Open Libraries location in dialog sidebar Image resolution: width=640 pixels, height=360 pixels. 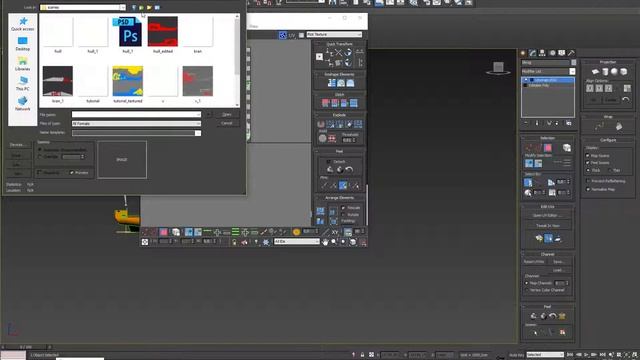point(22,64)
